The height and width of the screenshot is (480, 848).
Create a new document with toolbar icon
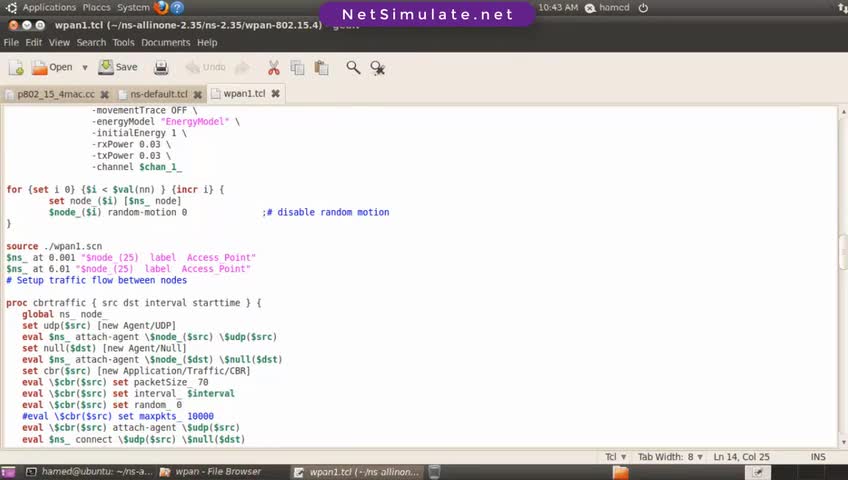click(16, 68)
